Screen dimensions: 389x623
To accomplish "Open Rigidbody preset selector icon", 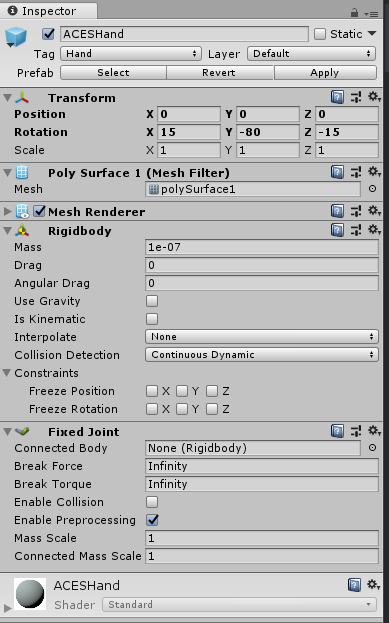I will click(x=356, y=230).
